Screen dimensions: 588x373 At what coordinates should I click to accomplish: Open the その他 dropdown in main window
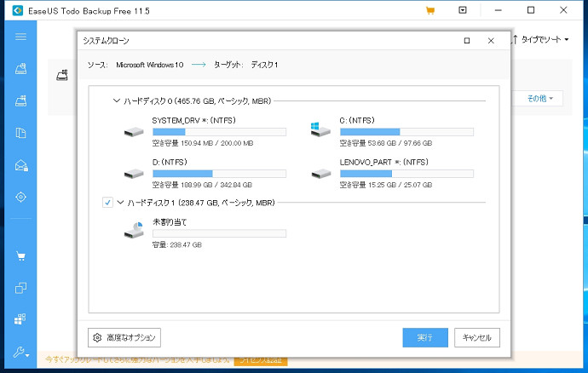[x=539, y=99]
